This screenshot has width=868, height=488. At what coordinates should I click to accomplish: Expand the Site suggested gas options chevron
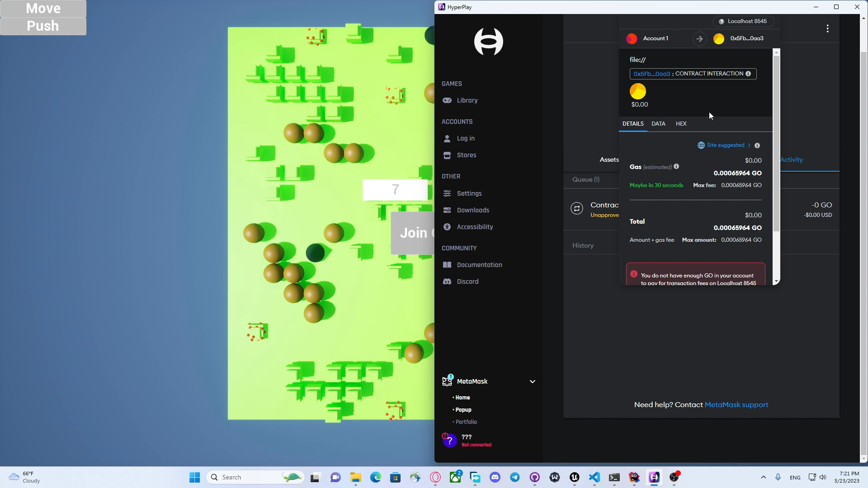(749, 145)
